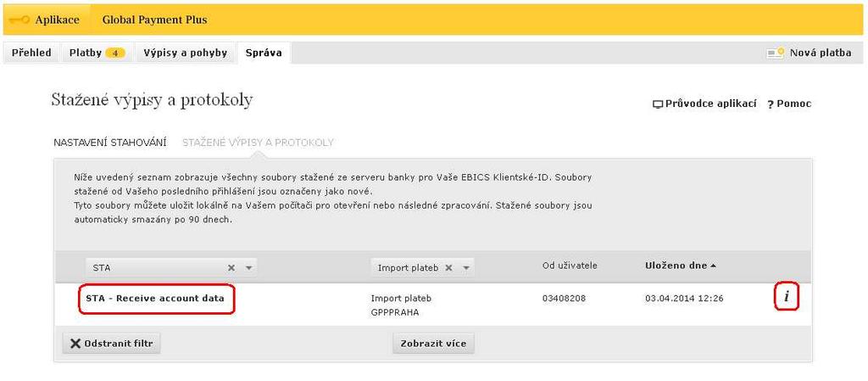Expand the STA filter dropdown arrow
This screenshot has width=868, height=381.
tap(248, 267)
